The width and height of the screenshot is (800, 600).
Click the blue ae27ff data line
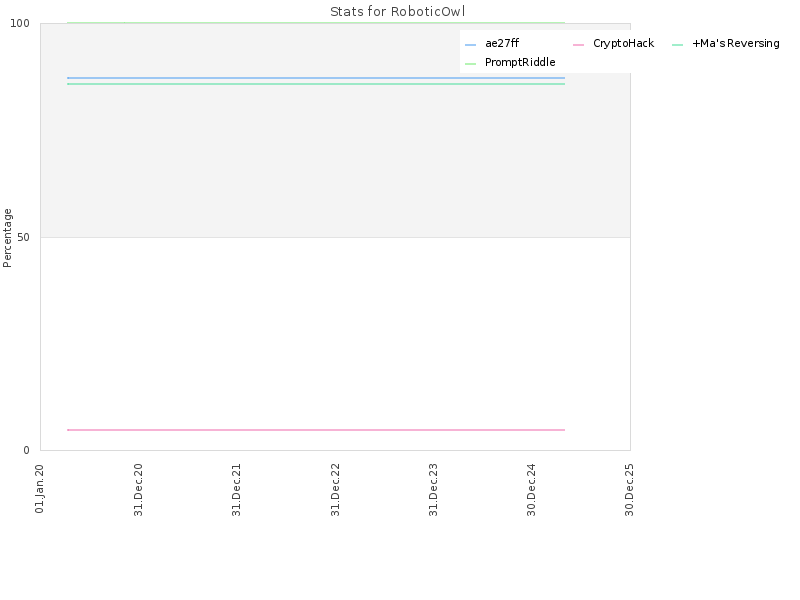pos(316,78)
